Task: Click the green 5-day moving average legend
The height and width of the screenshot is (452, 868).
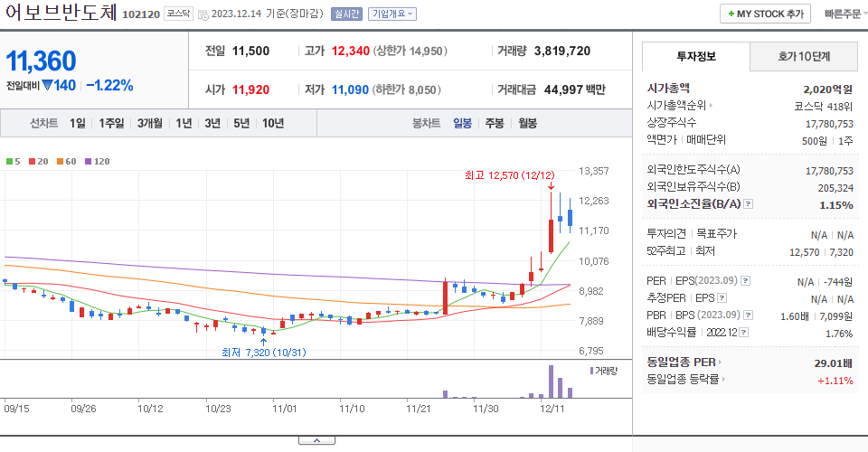Action: click(x=14, y=162)
